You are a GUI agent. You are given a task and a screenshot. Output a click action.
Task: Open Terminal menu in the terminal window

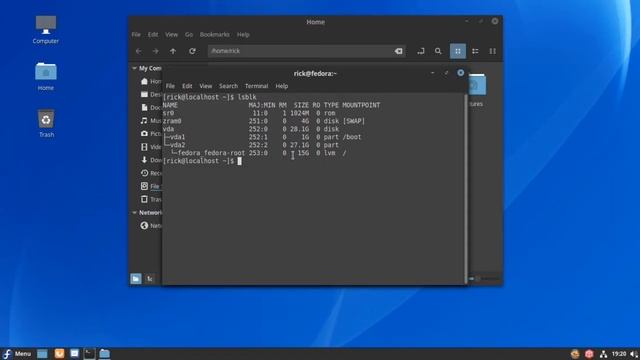pos(256,86)
